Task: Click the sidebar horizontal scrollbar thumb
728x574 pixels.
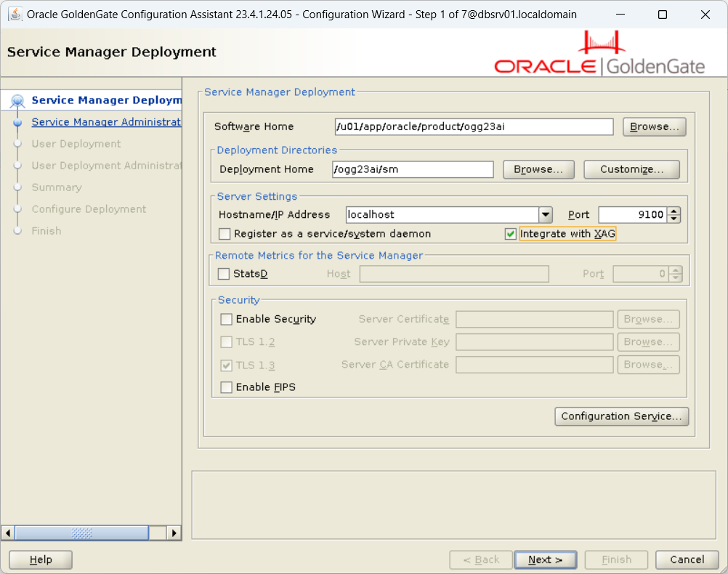Action: click(x=81, y=533)
